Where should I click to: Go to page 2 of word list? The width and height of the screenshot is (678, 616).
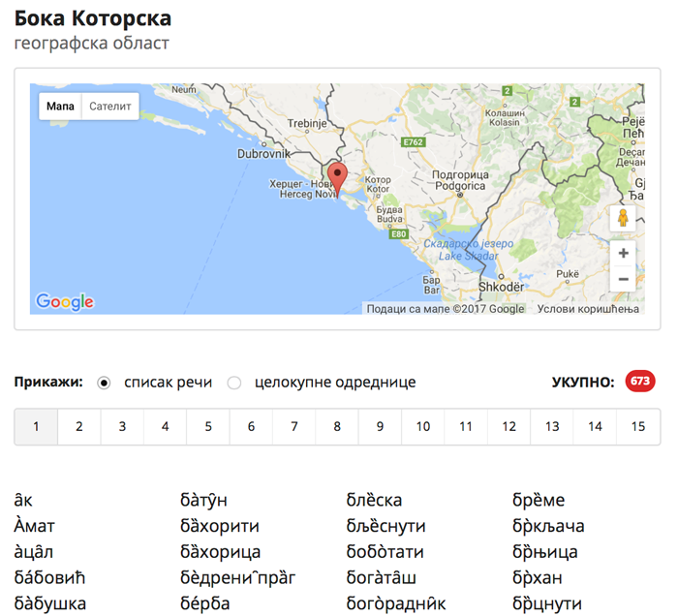[79, 426]
